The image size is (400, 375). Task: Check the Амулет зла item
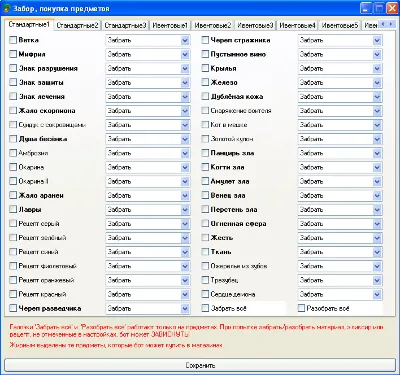pos(205,181)
